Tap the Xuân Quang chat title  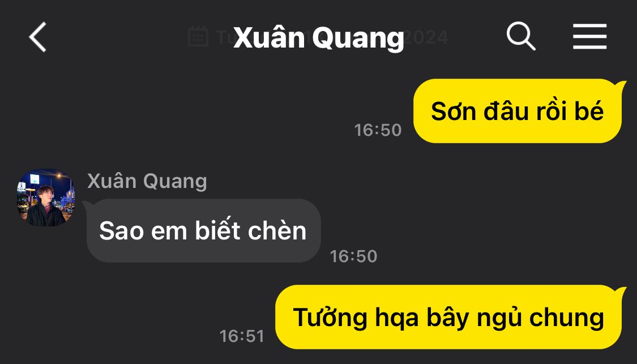click(x=318, y=38)
